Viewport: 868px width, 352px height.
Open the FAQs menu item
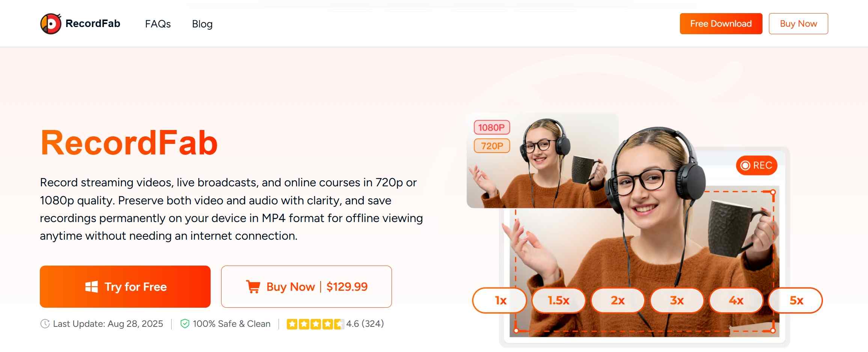click(158, 24)
